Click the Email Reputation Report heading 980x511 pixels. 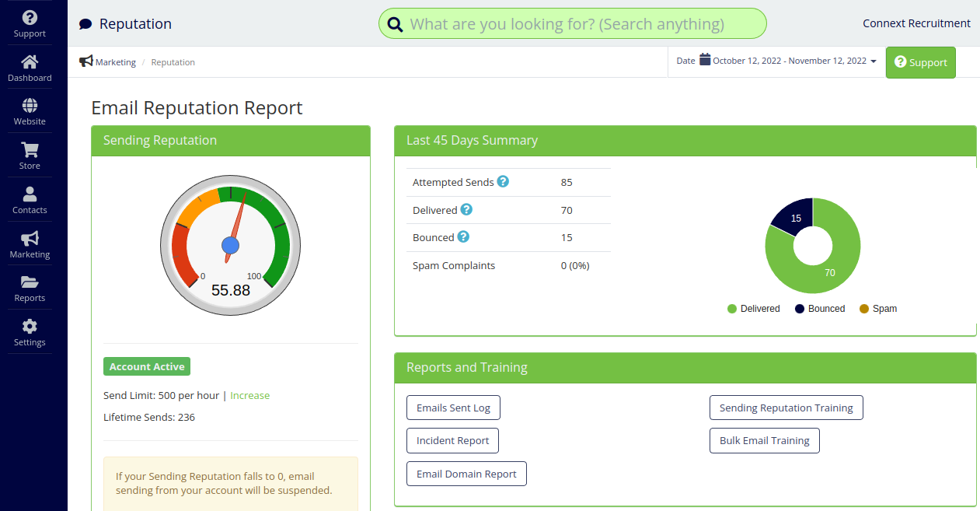pos(197,107)
